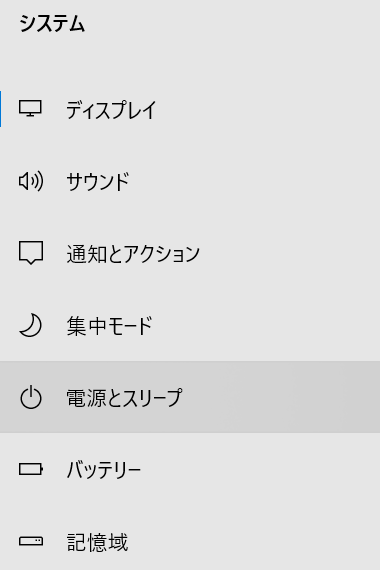
Task: Click the blue selection bar beside ディスプレイ
Action: point(1,109)
